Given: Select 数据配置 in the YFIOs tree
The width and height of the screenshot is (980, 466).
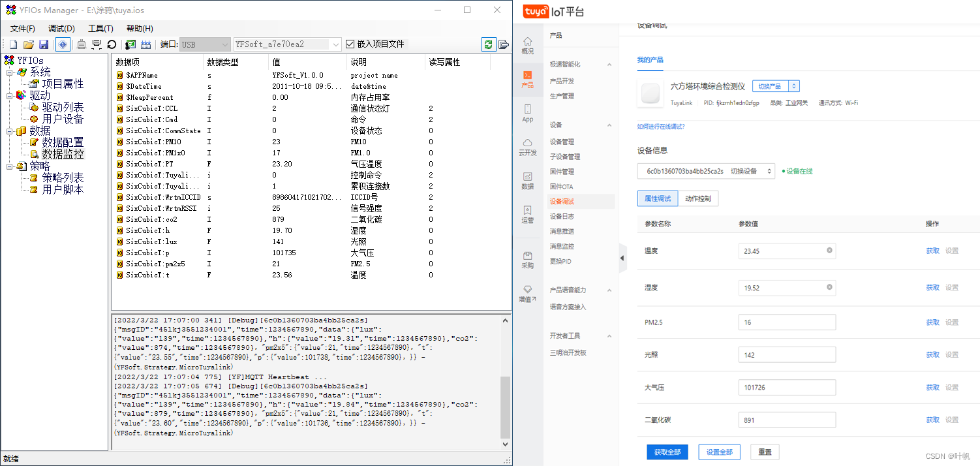Looking at the screenshot, I should tap(63, 142).
